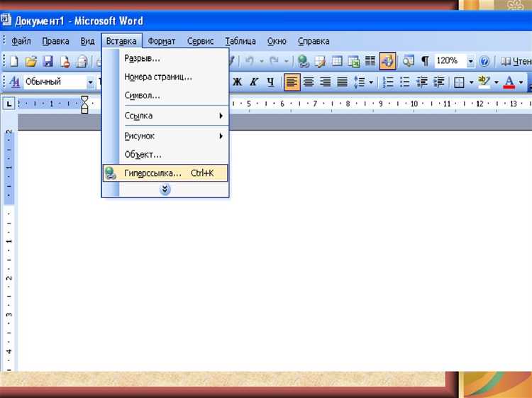The image size is (532, 398).
Task: Open the Обычный style dropdown arrow
Action: pyautogui.click(x=90, y=82)
